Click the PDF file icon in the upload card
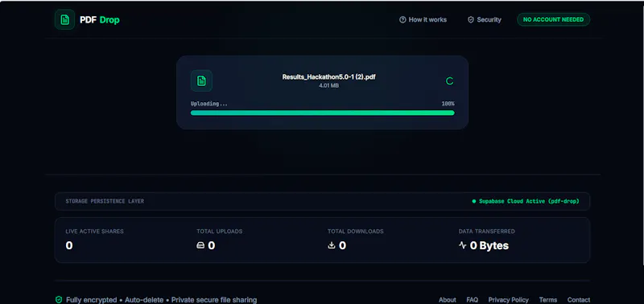The width and height of the screenshot is (644, 304). [201, 80]
